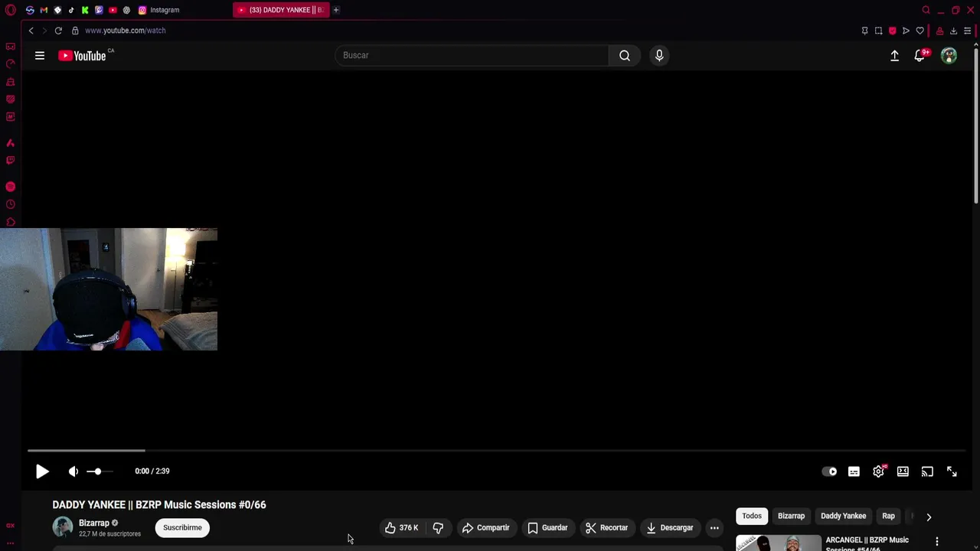Seek on the video progress bar

pos(497,451)
